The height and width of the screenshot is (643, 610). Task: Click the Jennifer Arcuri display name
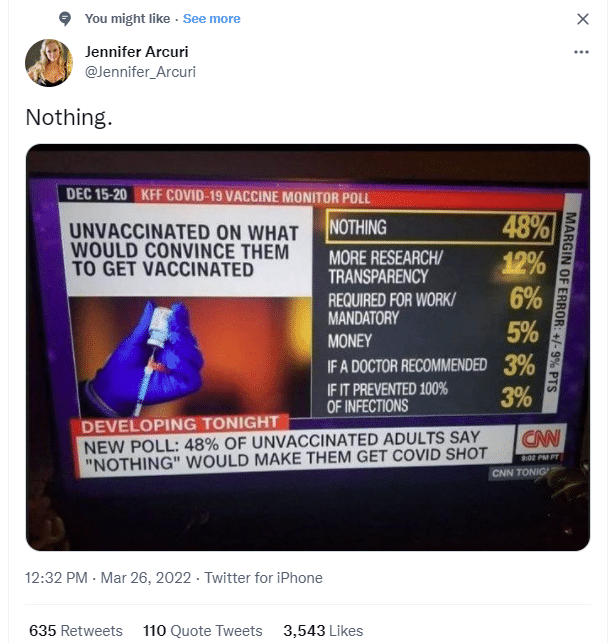(137, 52)
